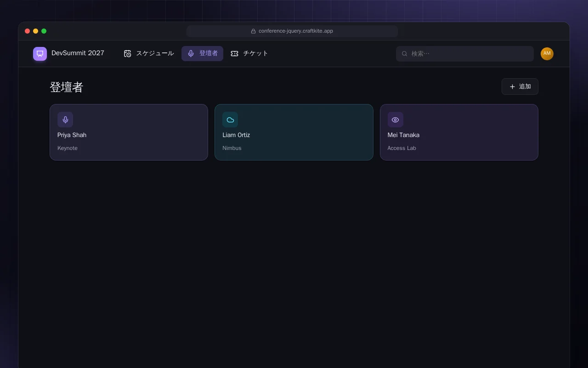Select the 登壇者 tab
This screenshot has width=588, height=368.
pyautogui.click(x=202, y=53)
